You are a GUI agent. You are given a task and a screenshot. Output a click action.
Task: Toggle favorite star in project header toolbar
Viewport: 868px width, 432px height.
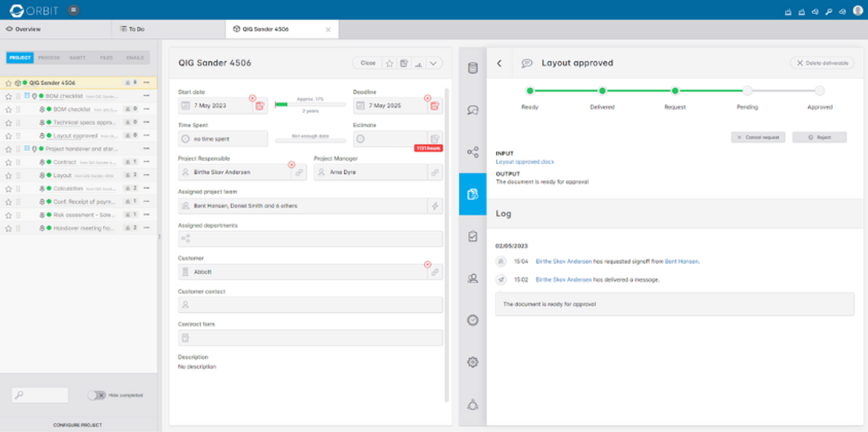pos(390,63)
